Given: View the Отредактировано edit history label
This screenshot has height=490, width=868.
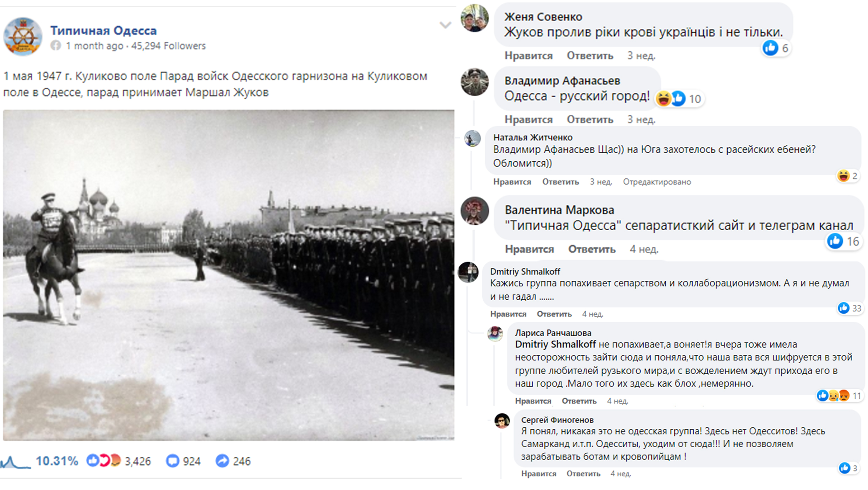Looking at the screenshot, I should [x=657, y=182].
